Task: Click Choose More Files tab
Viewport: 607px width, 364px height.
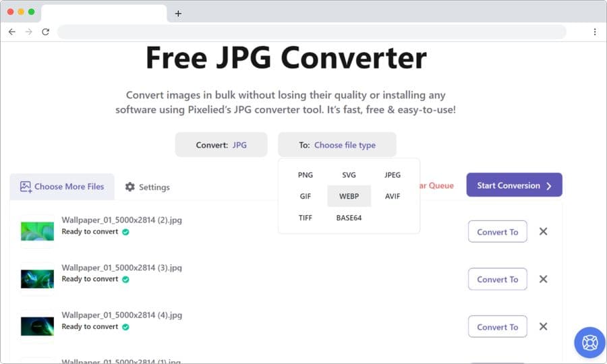Action: pyautogui.click(x=62, y=186)
